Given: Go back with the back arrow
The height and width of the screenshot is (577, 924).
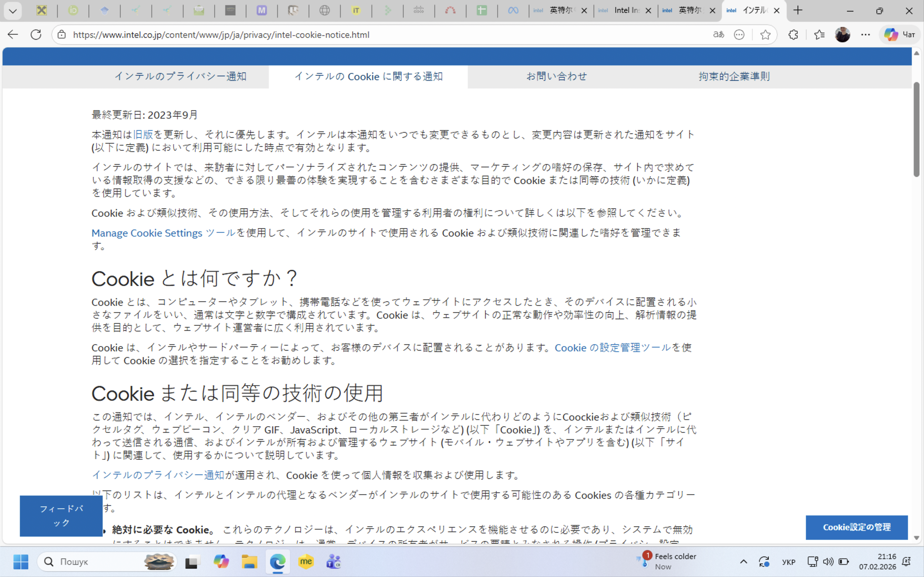Looking at the screenshot, I should coord(13,35).
